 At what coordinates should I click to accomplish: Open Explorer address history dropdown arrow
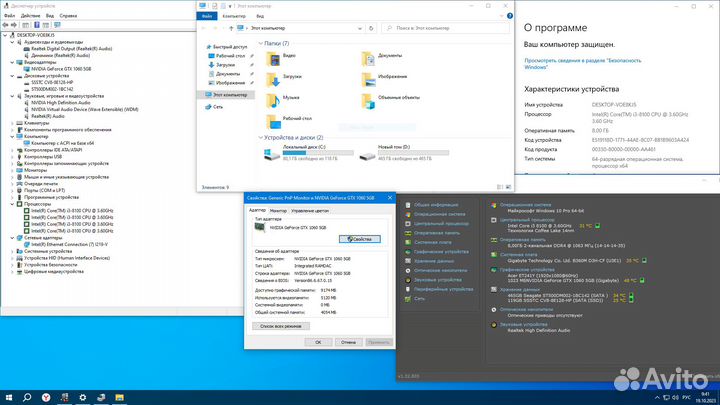pos(360,28)
